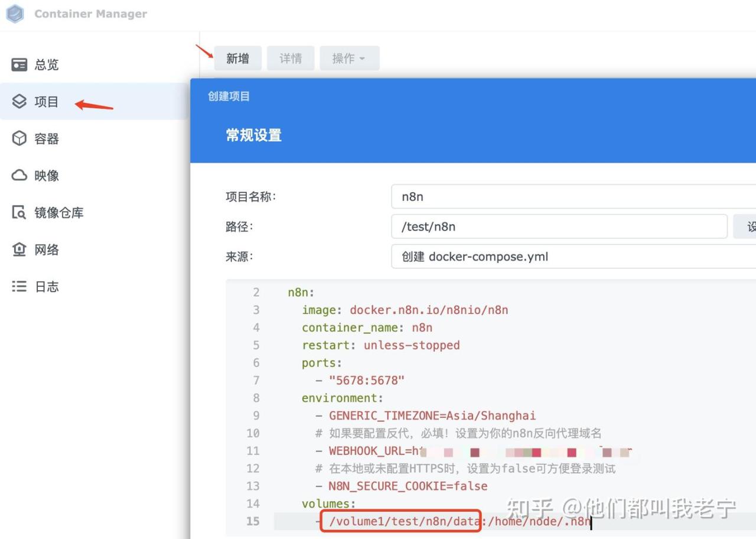Click the 路径 field showing /test/n8n
The image size is (756, 539).
[559, 227]
